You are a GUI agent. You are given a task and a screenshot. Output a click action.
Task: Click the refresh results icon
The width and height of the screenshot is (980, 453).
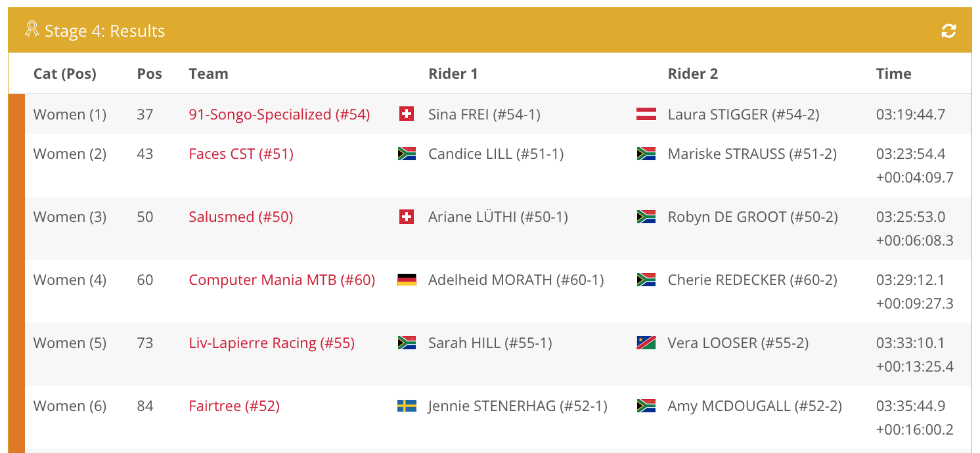pyautogui.click(x=948, y=31)
